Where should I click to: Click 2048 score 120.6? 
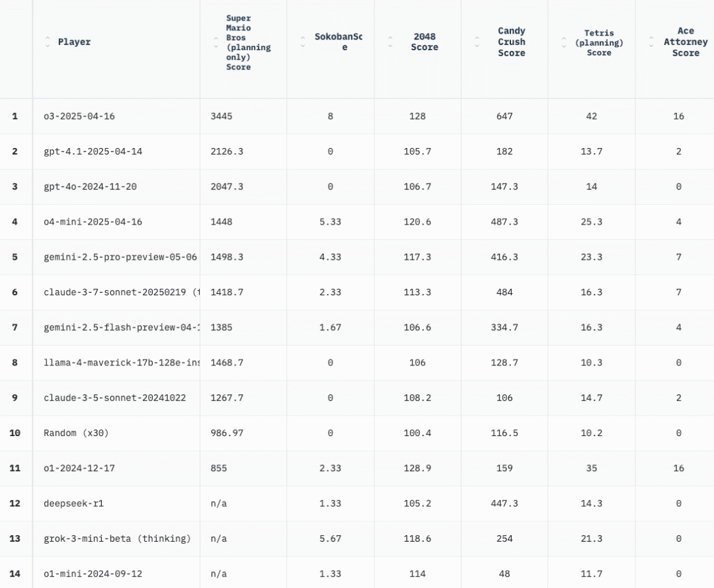tap(417, 221)
